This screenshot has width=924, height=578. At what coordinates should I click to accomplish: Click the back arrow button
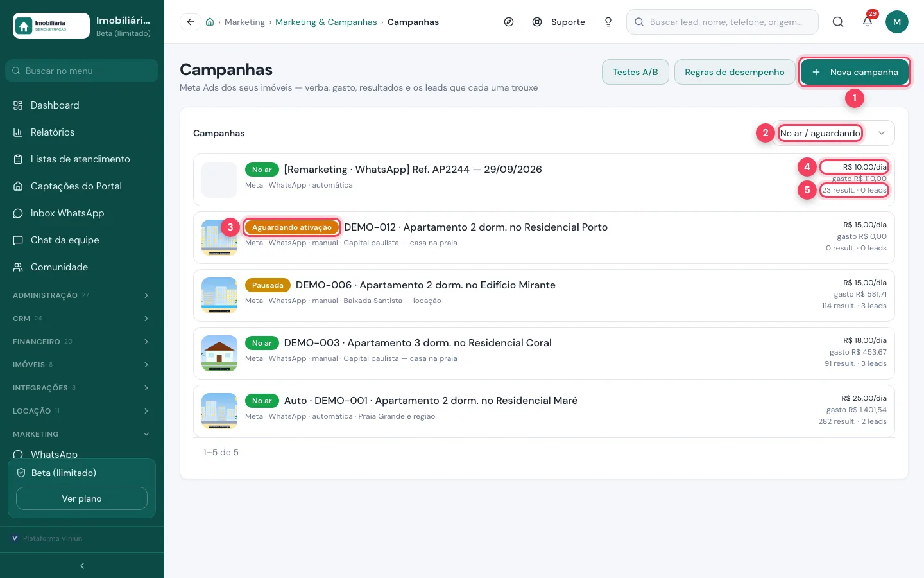pos(190,22)
